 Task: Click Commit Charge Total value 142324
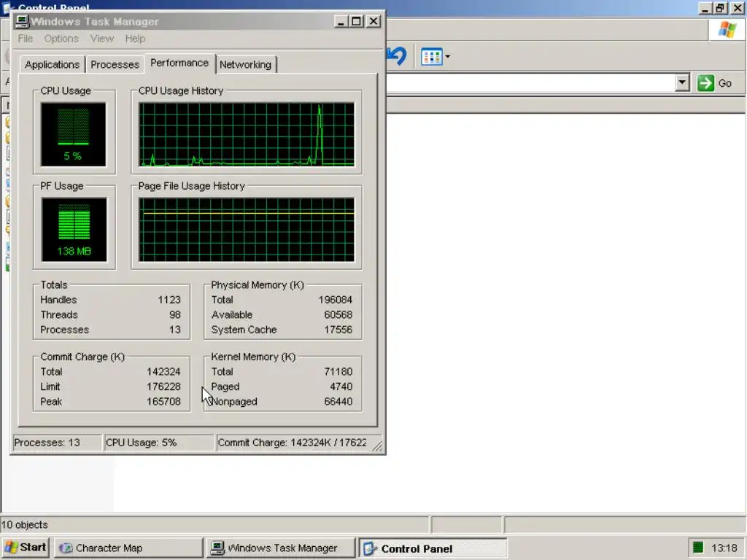164,371
